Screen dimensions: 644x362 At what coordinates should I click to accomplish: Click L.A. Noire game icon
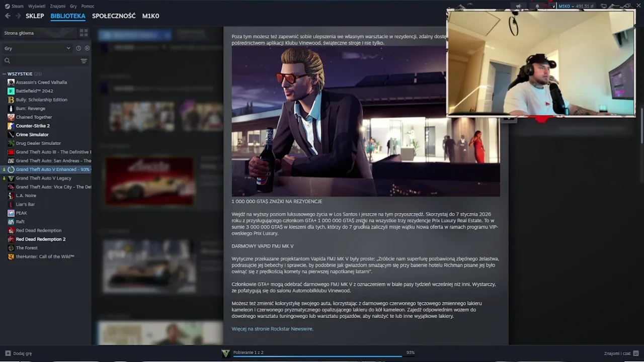pos(11,196)
